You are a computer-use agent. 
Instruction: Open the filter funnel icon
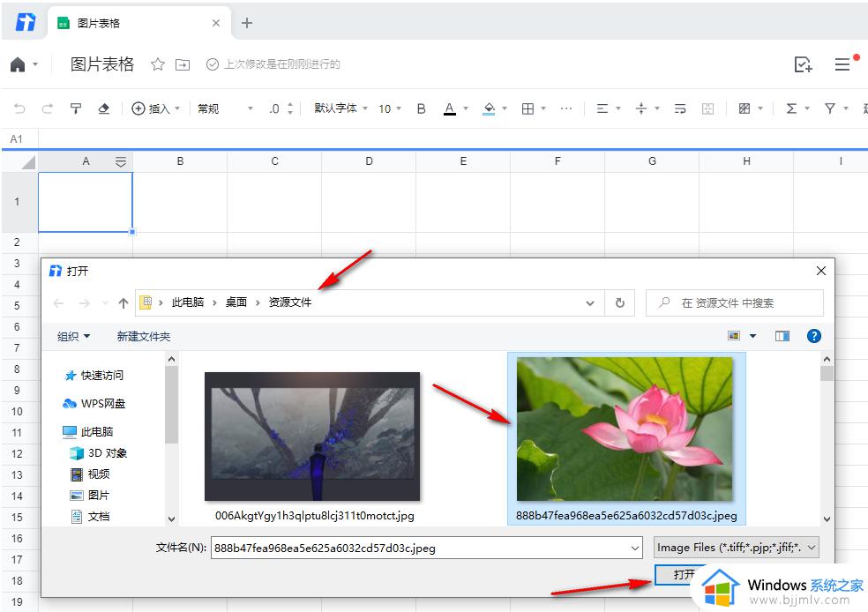click(830, 108)
